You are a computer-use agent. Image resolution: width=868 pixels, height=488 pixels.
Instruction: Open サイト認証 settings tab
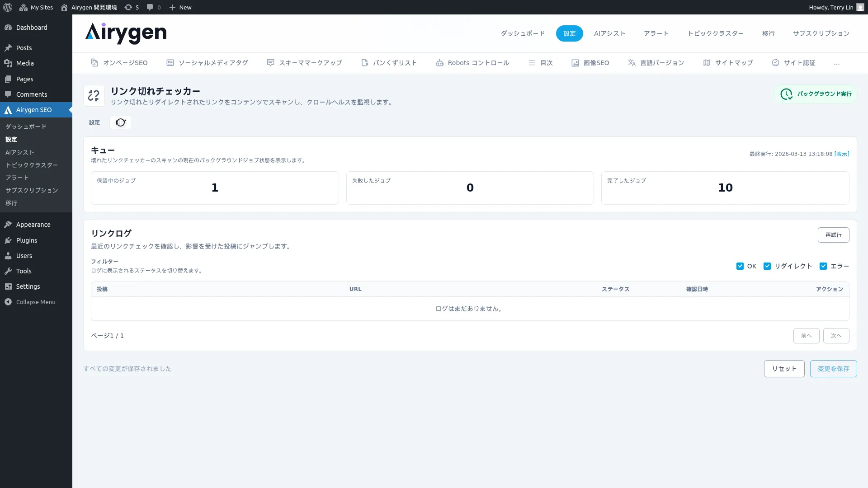(x=793, y=63)
